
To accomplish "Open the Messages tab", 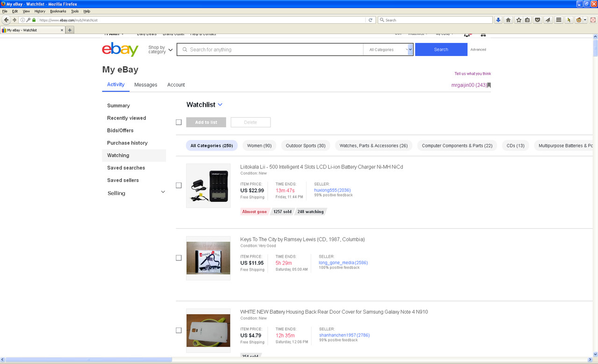I will (x=146, y=85).
